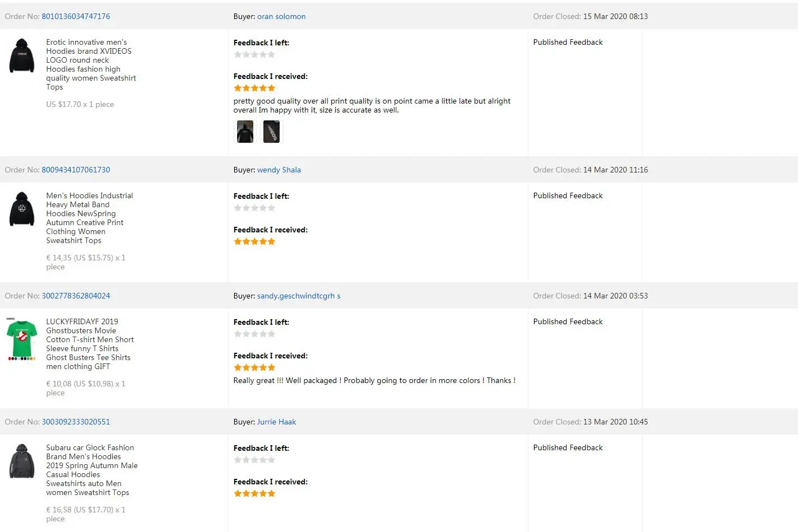View buyer wendy Shala's profile
Screen dimensions: 798x532
point(279,170)
